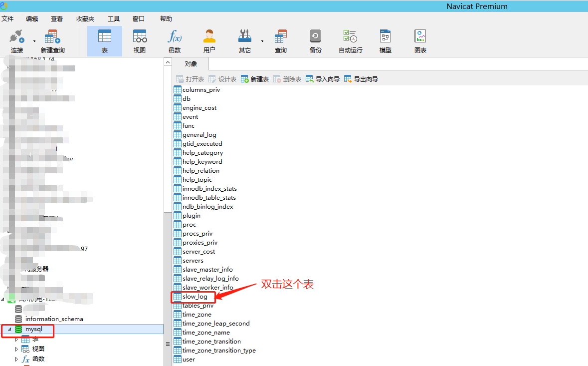Open the 编辑 menu
The width and height of the screenshot is (588, 366).
tap(32, 19)
